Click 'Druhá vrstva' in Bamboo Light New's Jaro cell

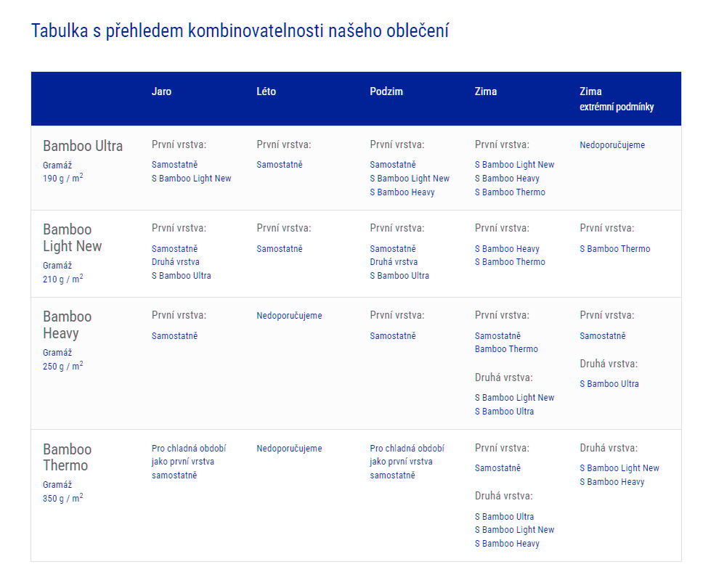click(x=176, y=262)
